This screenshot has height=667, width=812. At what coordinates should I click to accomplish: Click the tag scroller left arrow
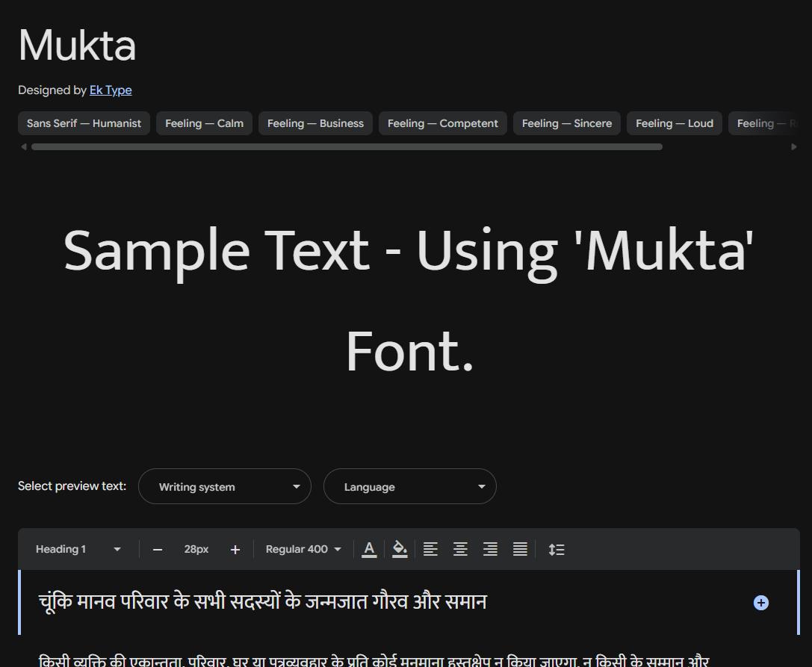pyautogui.click(x=23, y=147)
